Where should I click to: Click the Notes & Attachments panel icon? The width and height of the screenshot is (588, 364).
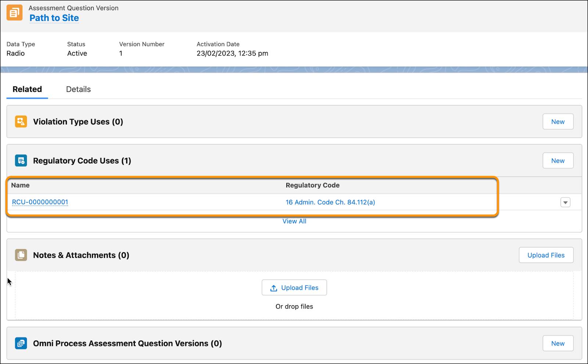[21, 255]
